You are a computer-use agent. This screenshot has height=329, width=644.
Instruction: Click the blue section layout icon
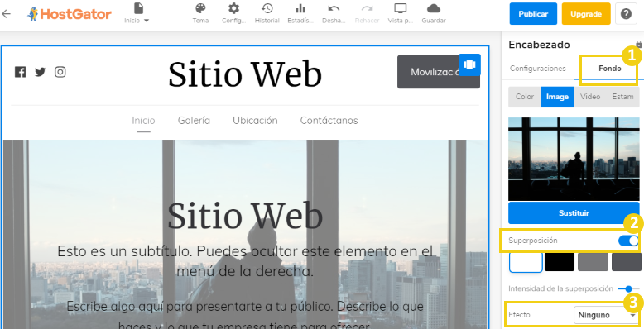469,64
